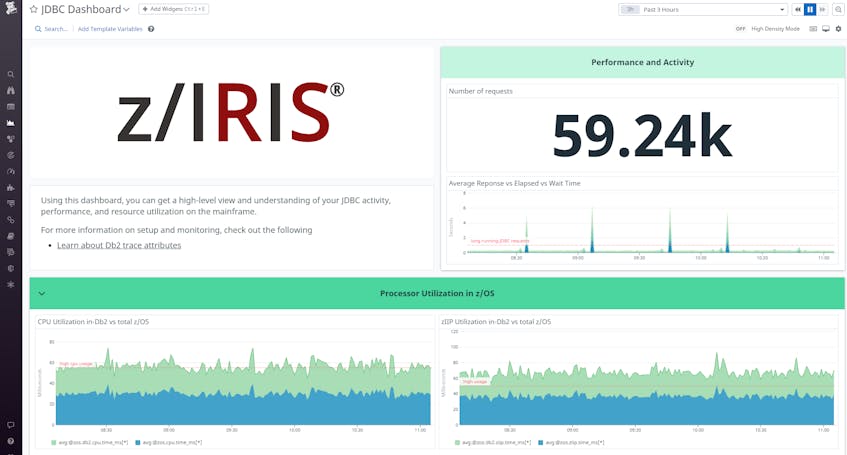Click zIIP Utilization in-Db2 chart title
847x455 pixels.
pos(496,322)
